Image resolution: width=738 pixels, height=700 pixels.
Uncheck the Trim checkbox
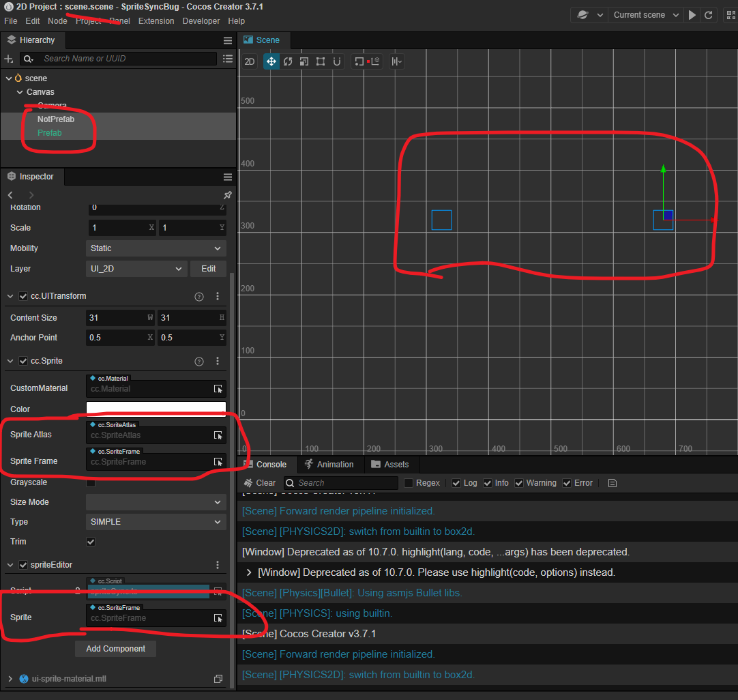[91, 542]
